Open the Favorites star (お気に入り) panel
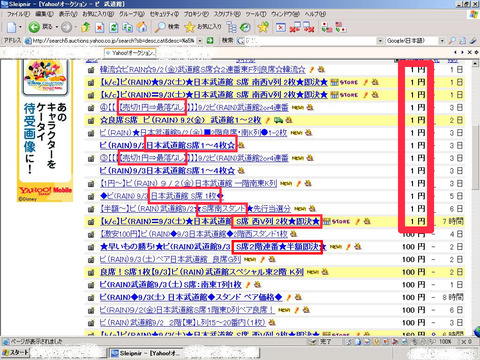 pos(203,27)
